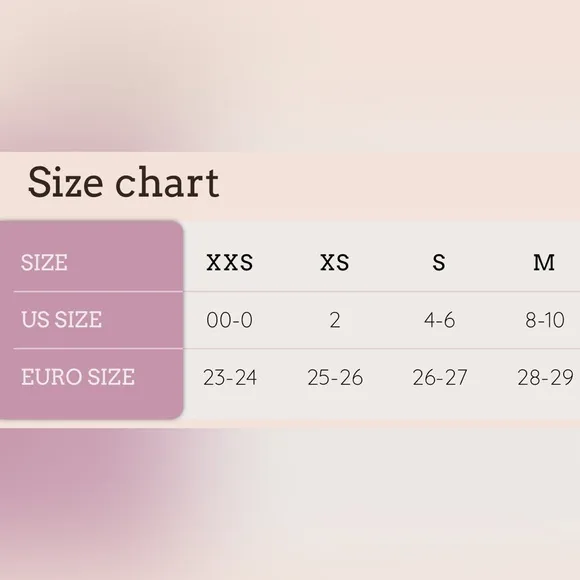This screenshot has height=580, width=580.
Task: Select the US size 8-10 cell
Action: point(545,320)
